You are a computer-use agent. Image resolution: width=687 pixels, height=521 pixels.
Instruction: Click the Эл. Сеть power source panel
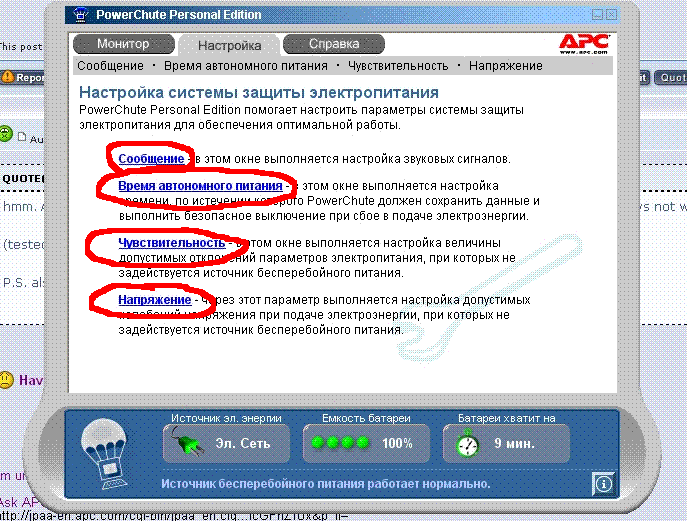pos(227,443)
